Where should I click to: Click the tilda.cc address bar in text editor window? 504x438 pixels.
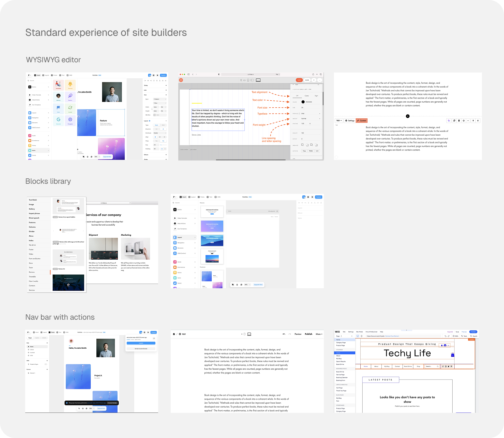coord(251,75)
